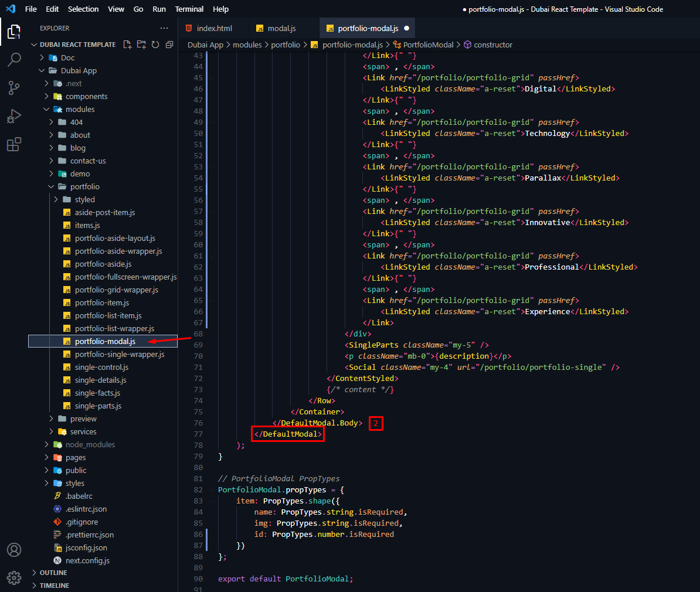Expand the styled folder
This screenshot has height=592, width=700.
pyautogui.click(x=84, y=199)
